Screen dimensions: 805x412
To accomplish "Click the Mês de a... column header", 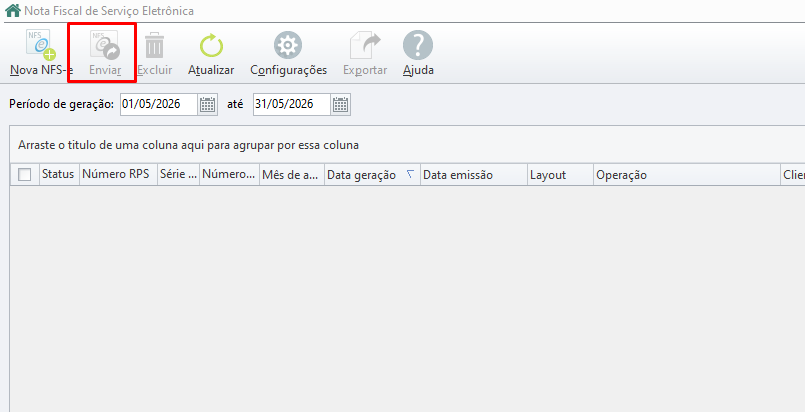I will [292, 174].
